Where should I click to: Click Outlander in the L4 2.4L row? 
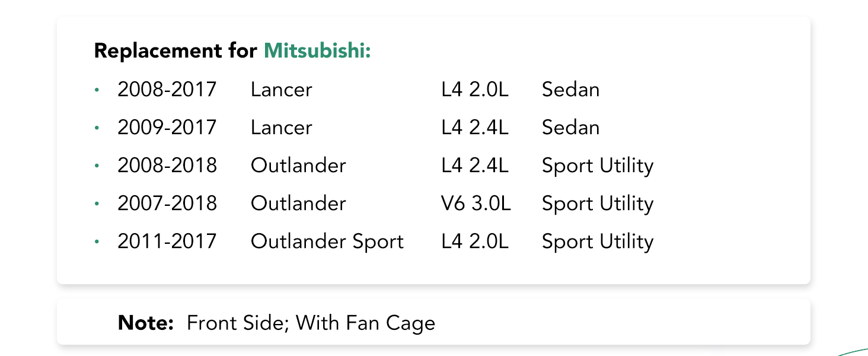click(298, 166)
